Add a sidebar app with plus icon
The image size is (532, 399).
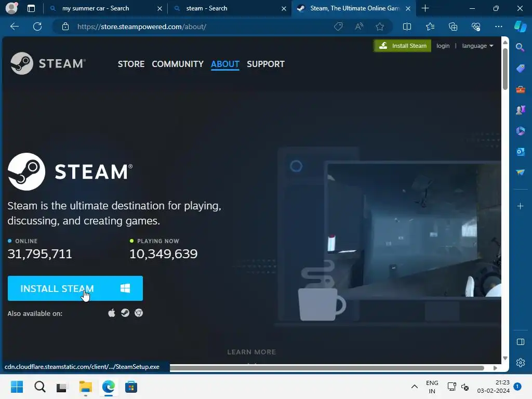coord(520,206)
